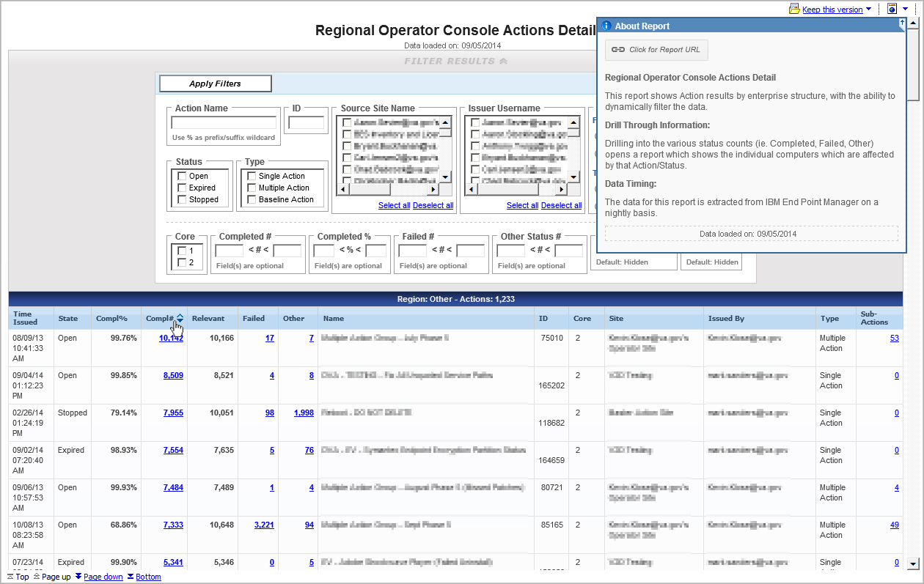This screenshot has height=584, width=924.
Task: Open the 8,509 completed count link
Action: tap(173, 375)
